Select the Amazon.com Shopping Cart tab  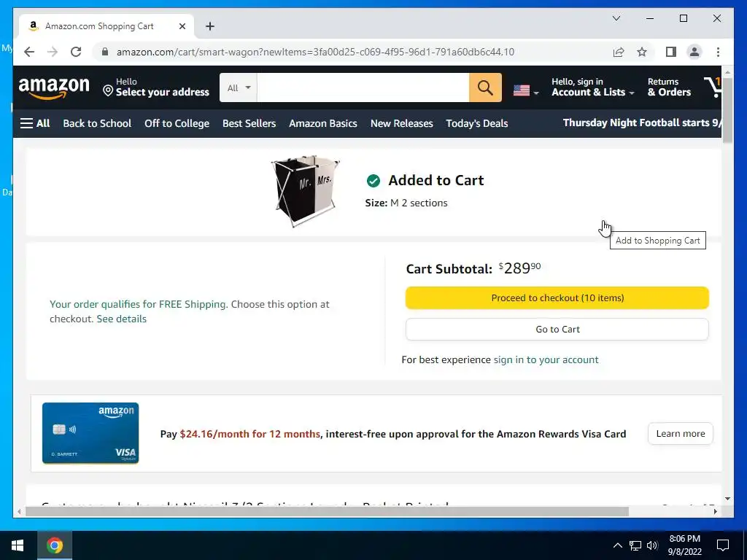click(107, 26)
